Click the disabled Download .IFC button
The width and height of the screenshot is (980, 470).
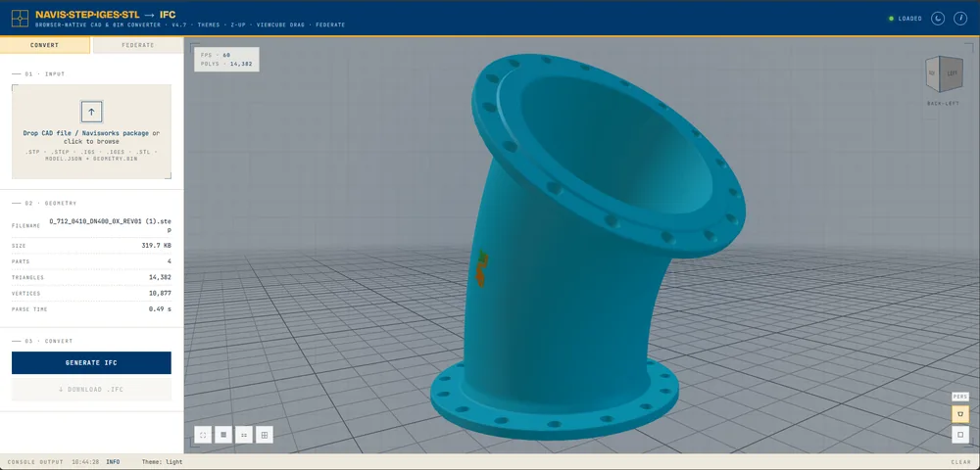[x=91, y=390]
